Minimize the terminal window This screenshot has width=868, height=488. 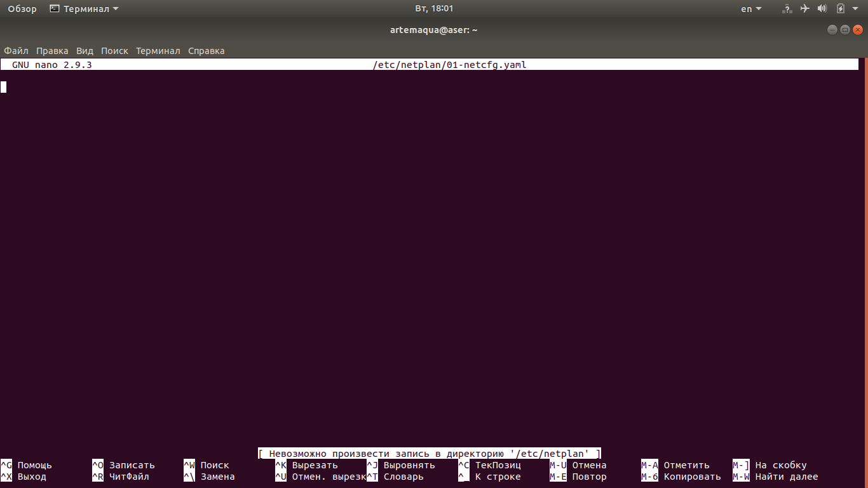(832, 30)
